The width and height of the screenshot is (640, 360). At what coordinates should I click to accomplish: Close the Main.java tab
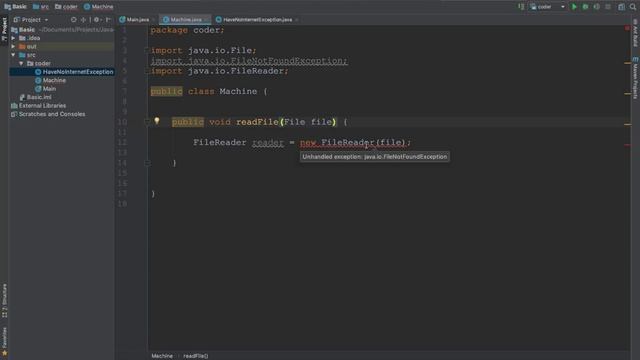153,20
